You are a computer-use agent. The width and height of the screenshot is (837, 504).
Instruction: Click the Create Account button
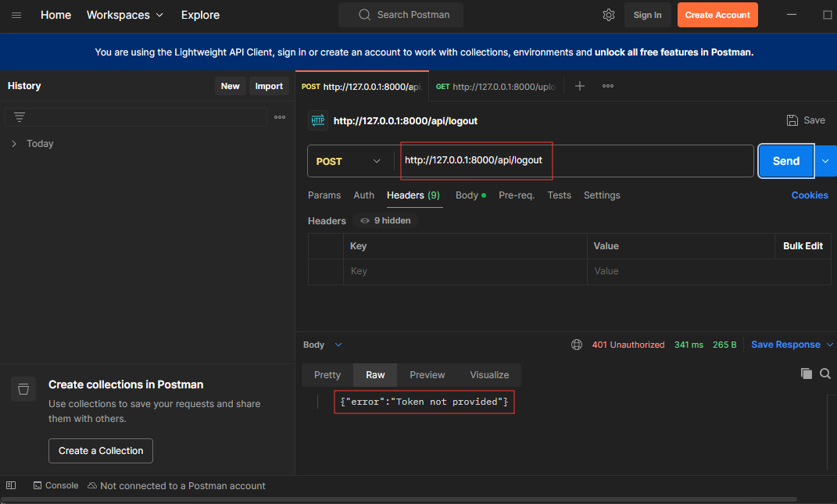(717, 15)
